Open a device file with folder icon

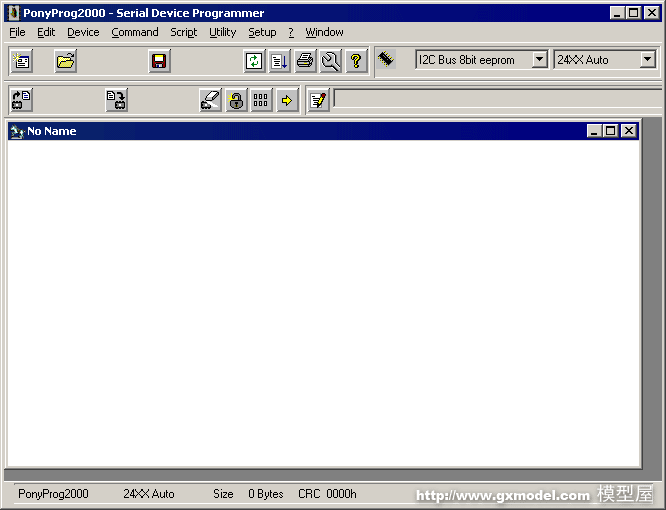tap(65, 61)
